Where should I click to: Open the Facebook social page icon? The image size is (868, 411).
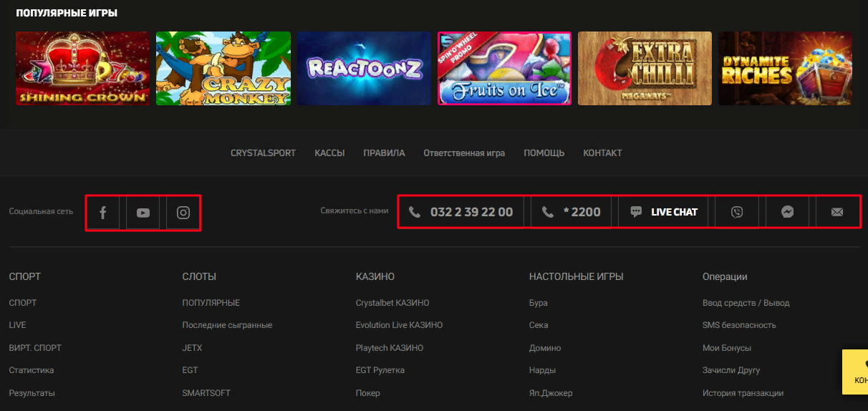point(103,213)
